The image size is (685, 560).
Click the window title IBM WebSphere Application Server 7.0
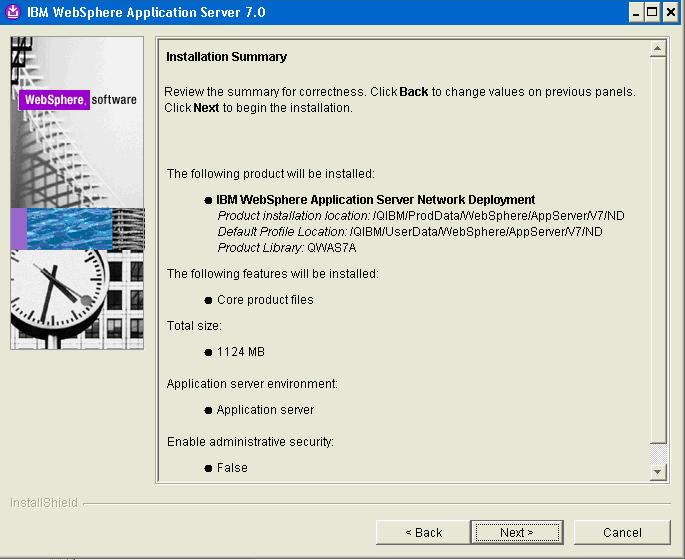pyautogui.click(x=146, y=12)
